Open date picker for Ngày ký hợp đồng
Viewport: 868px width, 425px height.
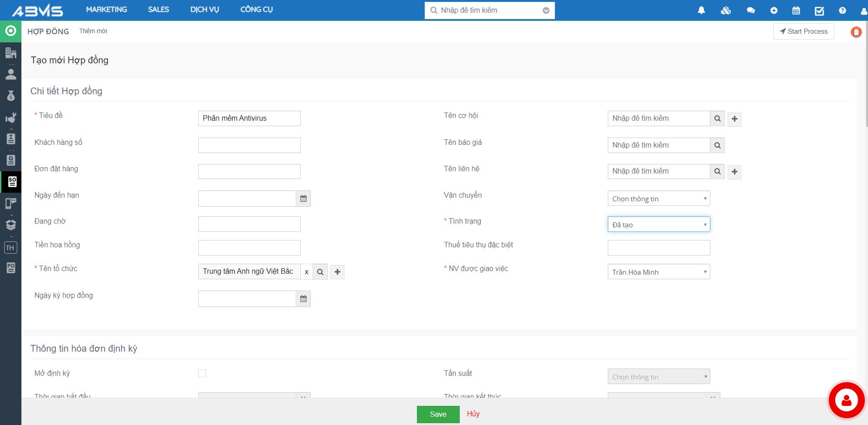(303, 299)
